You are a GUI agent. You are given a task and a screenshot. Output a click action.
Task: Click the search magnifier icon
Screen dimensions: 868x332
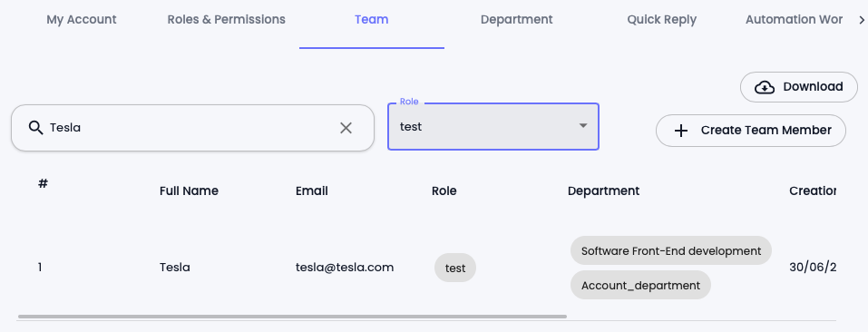(36, 128)
